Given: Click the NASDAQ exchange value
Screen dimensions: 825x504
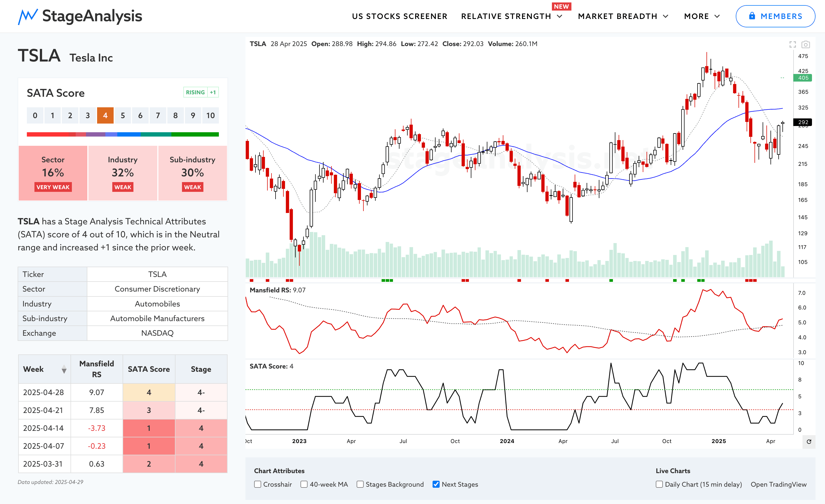Looking at the screenshot, I should click(157, 333).
